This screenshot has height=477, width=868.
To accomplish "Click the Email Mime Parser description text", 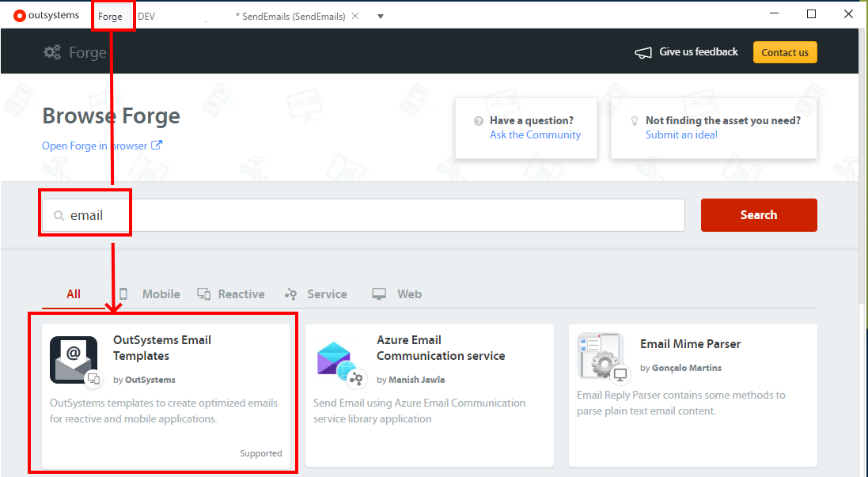I will [681, 403].
